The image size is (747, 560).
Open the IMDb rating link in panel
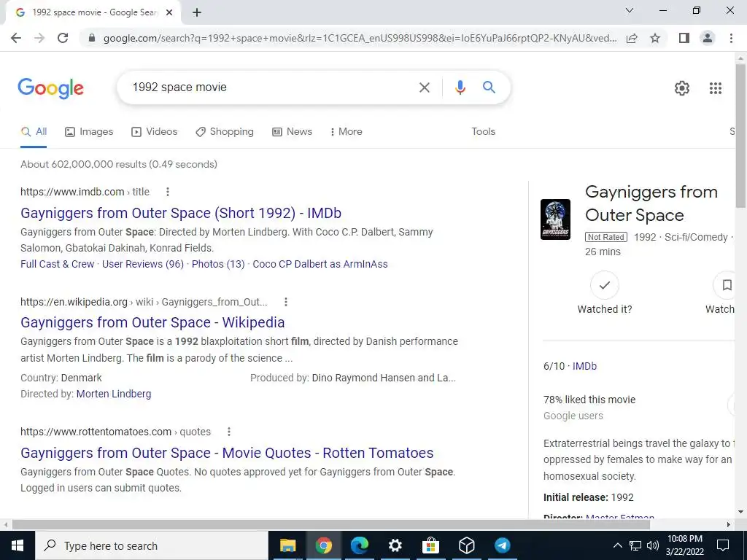click(584, 366)
